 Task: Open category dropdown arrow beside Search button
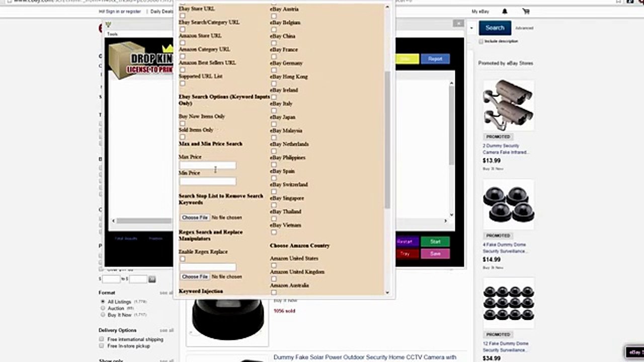coord(471,28)
